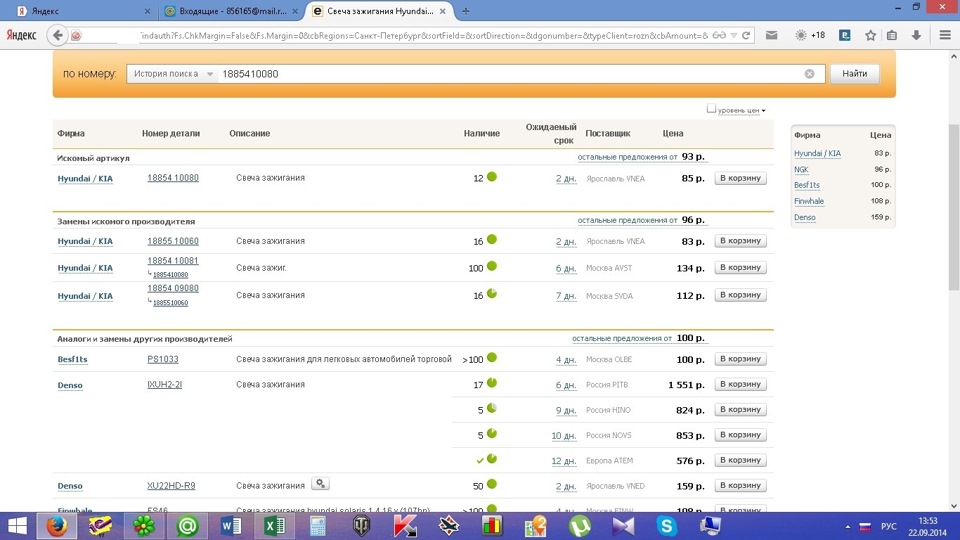
Task: Close the Входящие mail tab
Action: (295, 11)
